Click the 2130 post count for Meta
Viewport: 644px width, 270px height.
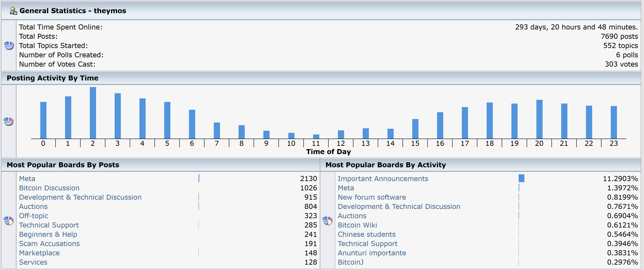click(x=309, y=179)
